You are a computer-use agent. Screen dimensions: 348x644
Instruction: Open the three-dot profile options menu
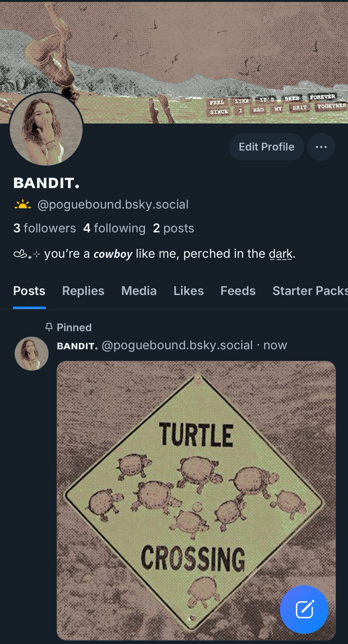coord(321,147)
